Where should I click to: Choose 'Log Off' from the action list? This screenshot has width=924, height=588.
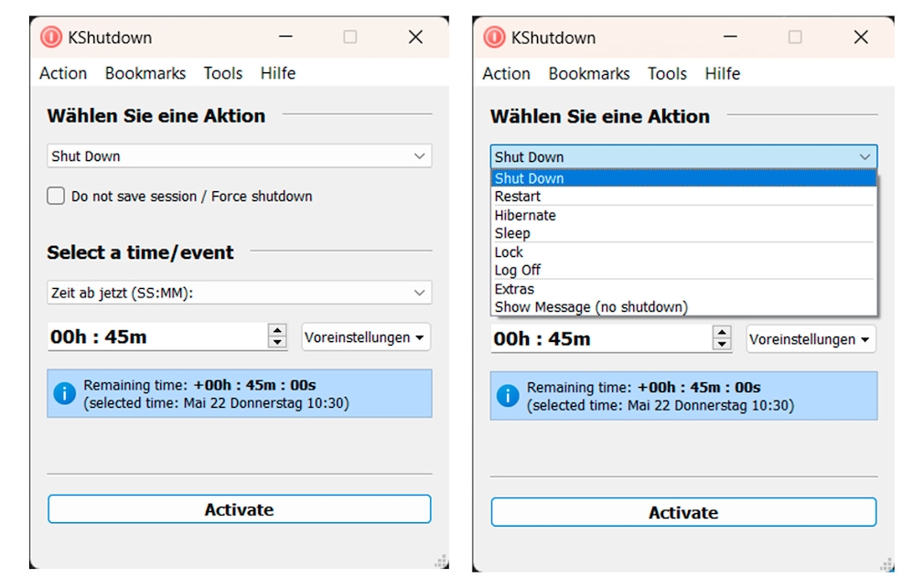518,270
